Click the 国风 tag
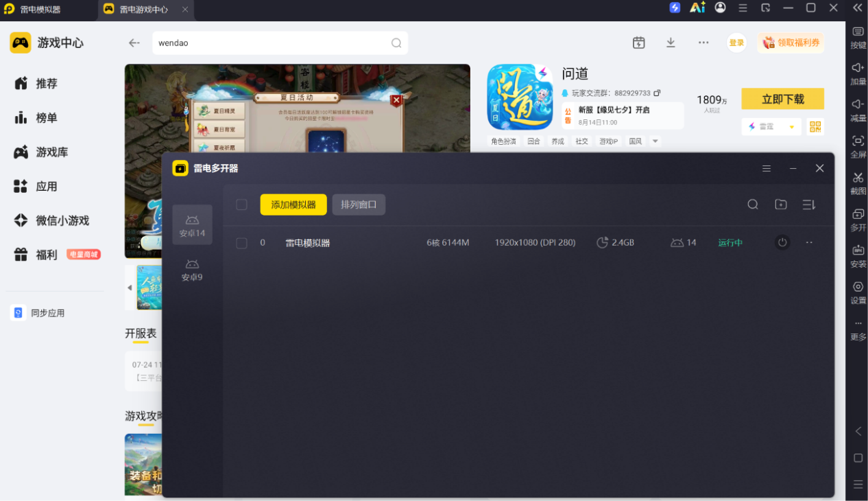The height and width of the screenshot is (501, 868). click(x=636, y=141)
